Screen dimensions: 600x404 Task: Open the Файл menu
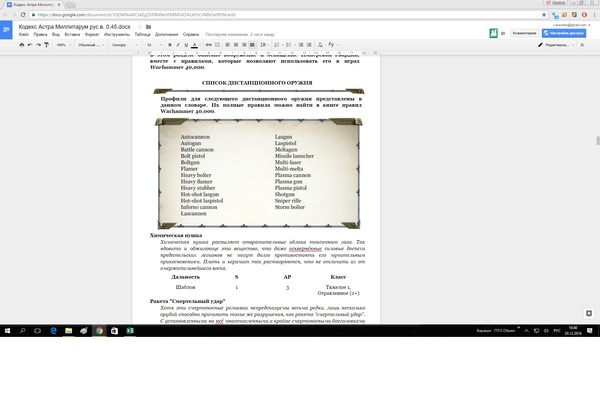(23, 34)
